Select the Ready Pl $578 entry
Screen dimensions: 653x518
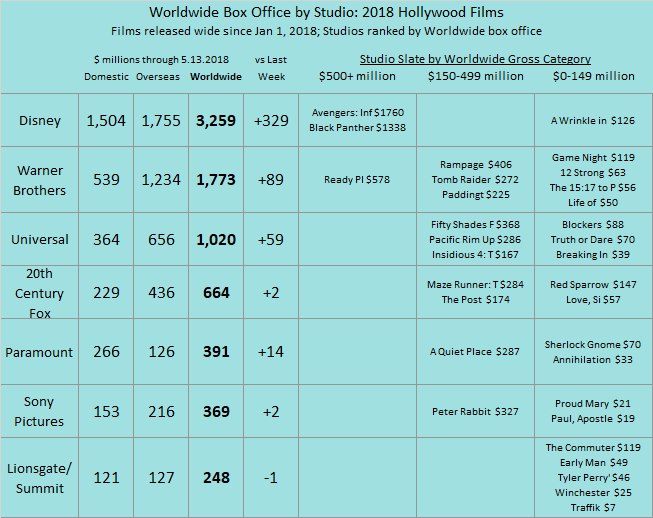pos(357,179)
